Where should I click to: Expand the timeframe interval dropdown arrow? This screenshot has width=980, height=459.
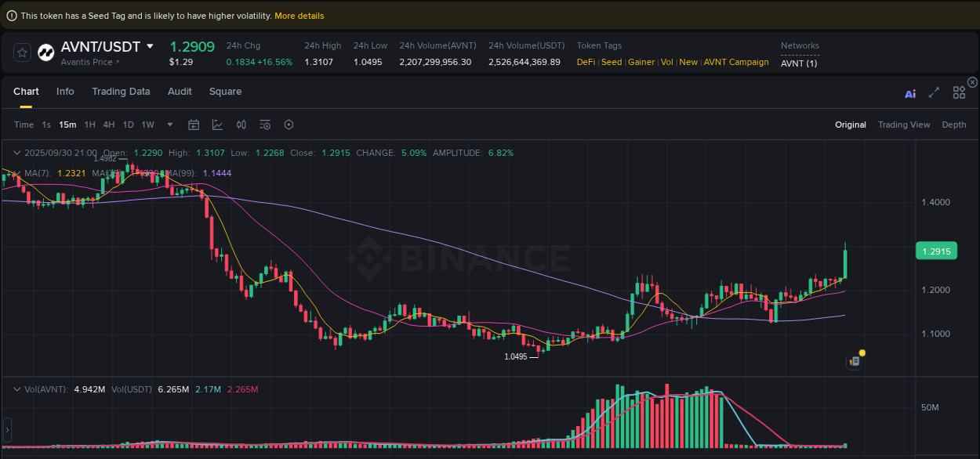tap(169, 125)
